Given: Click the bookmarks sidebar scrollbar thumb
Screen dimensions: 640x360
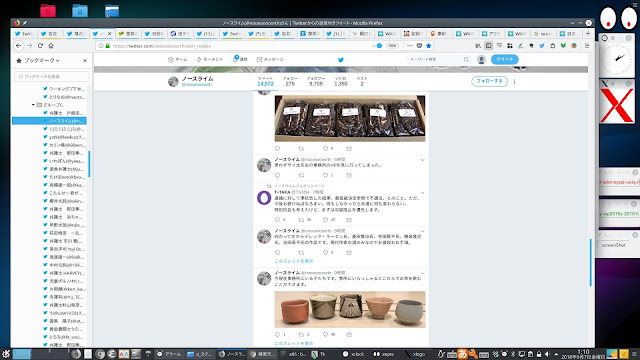Looking at the screenshot, I should click(89, 164).
